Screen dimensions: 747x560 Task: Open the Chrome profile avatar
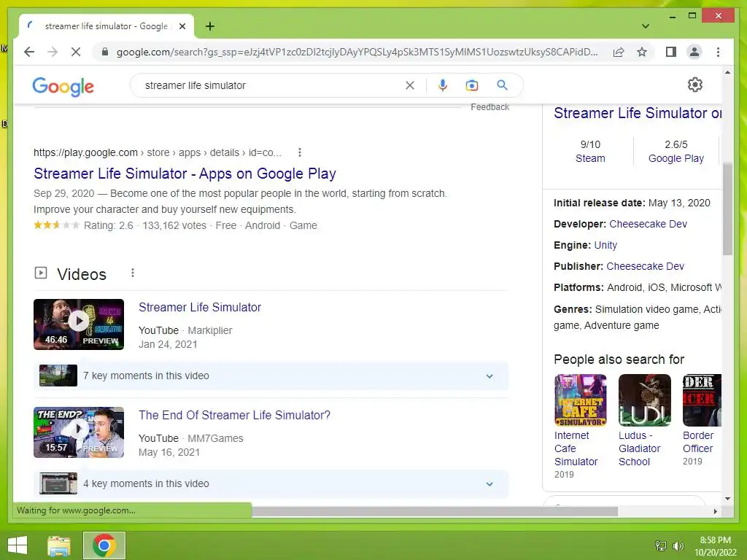(x=694, y=52)
